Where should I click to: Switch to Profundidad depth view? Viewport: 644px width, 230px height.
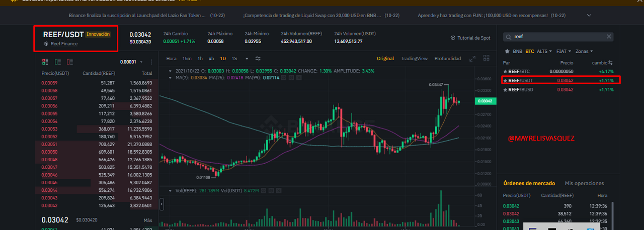coord(448,58)
